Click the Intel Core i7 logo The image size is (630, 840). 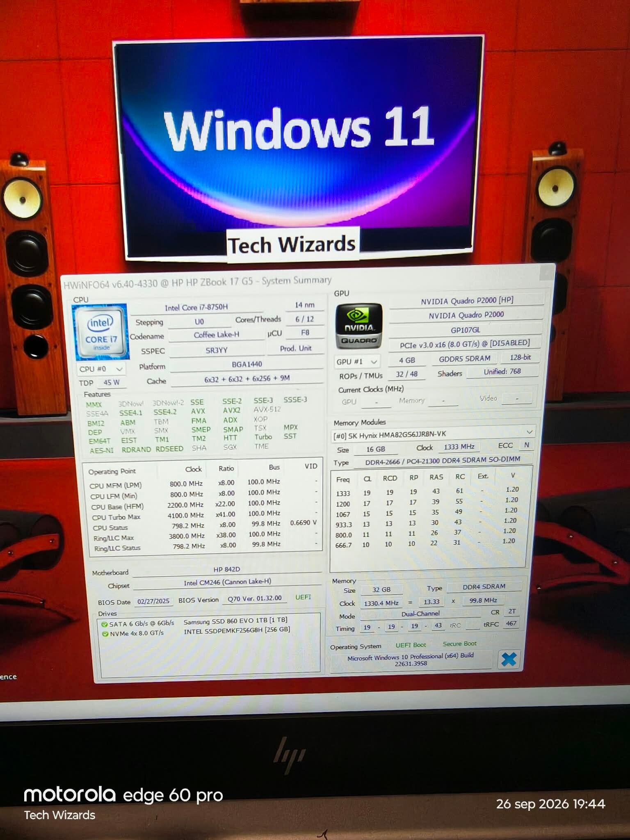[100, 332]
